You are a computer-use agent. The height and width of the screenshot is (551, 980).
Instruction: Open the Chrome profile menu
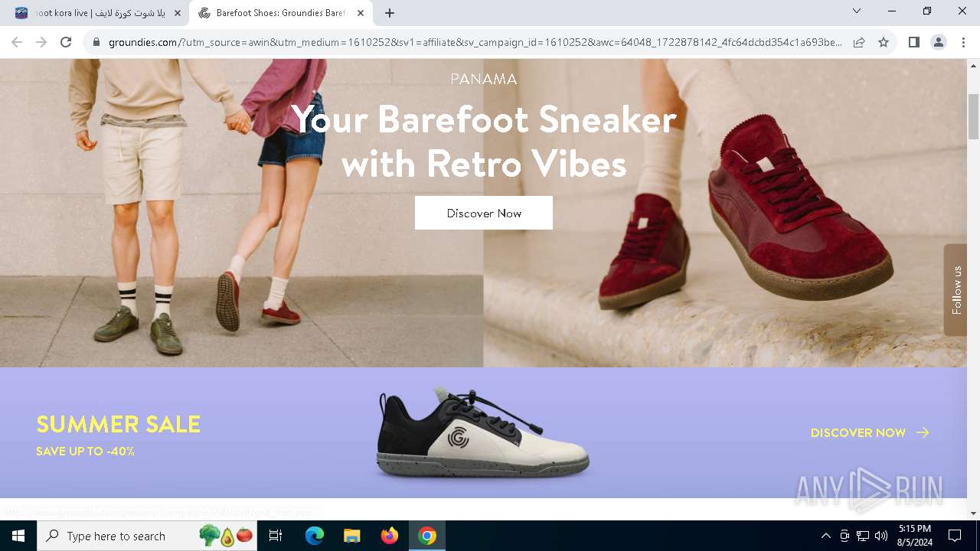tap(938, 42)
